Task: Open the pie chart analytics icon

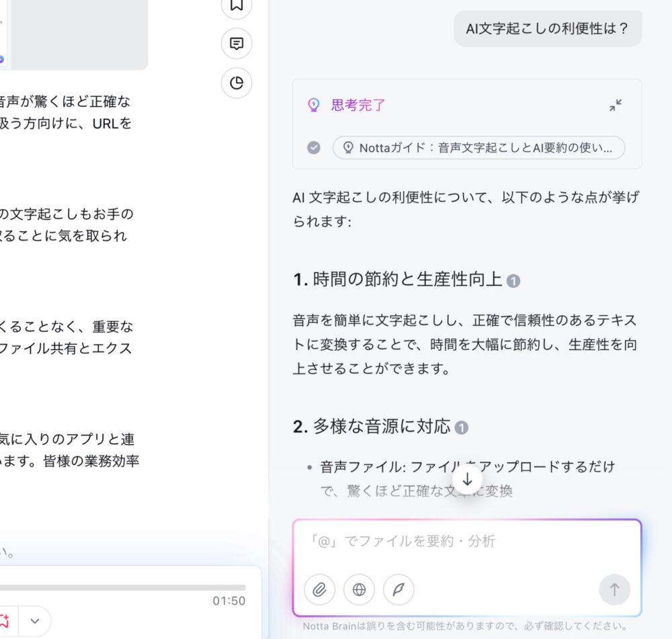Action: pyautogui.click(x=236, y=83)
